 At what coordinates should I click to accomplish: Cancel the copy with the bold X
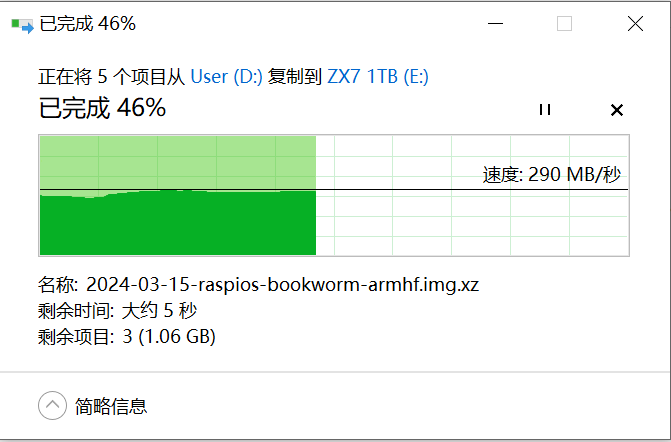pyautogui.click(x=617, y=110)
